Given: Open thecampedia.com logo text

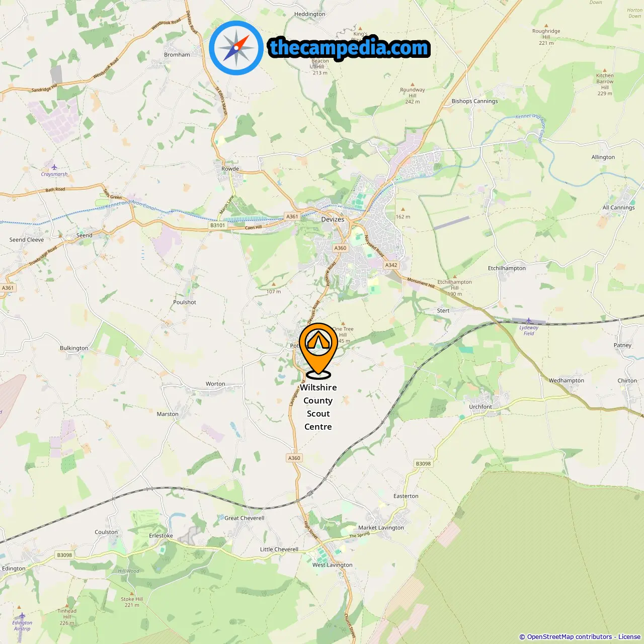Looking at the screenshot, I should [349, 48].
